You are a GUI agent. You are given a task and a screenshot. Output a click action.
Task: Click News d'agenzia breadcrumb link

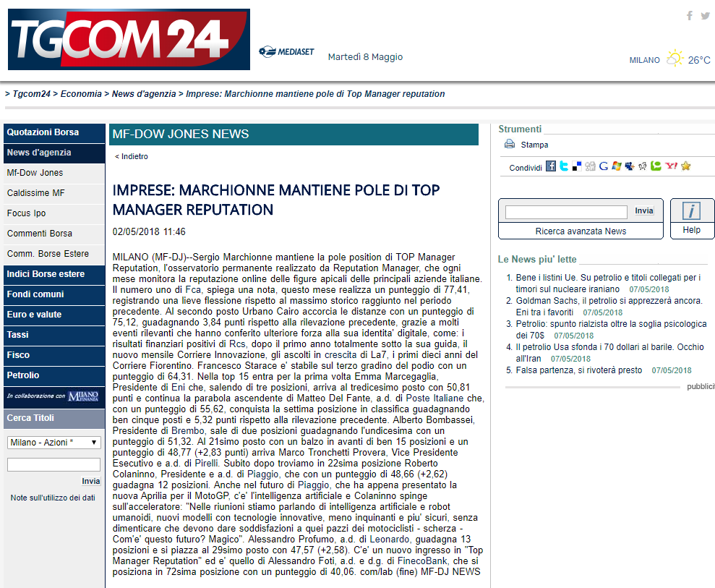(x=144, y=94)
